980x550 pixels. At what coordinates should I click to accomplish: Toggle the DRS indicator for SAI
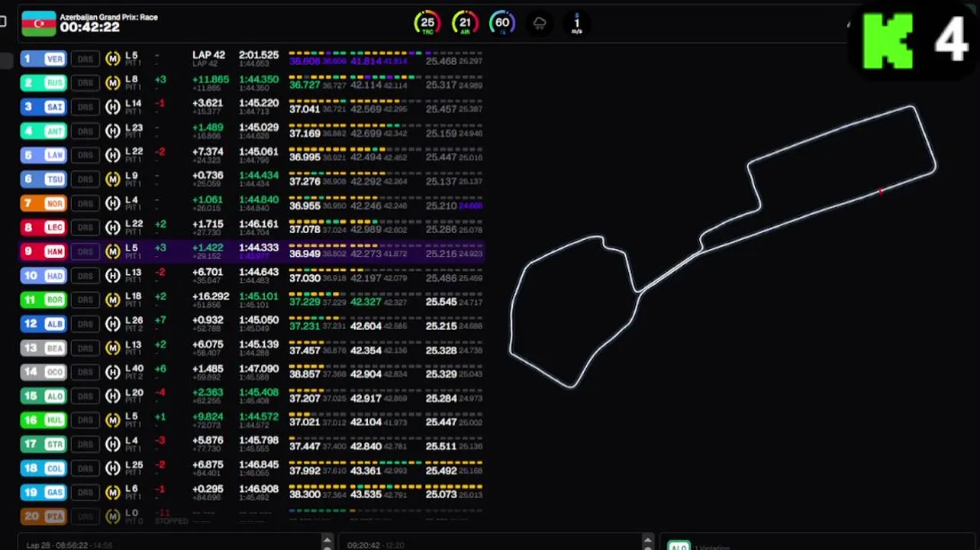coord(85,107)
